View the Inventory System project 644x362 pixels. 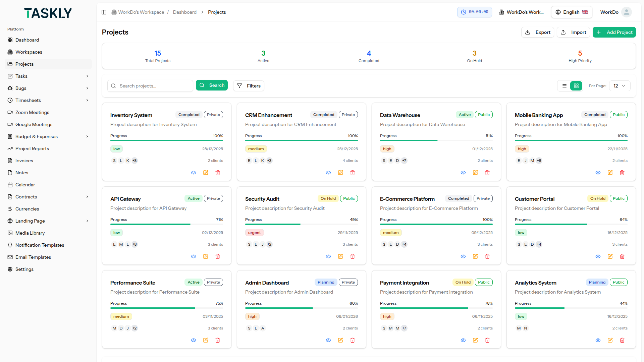[194, 173]
